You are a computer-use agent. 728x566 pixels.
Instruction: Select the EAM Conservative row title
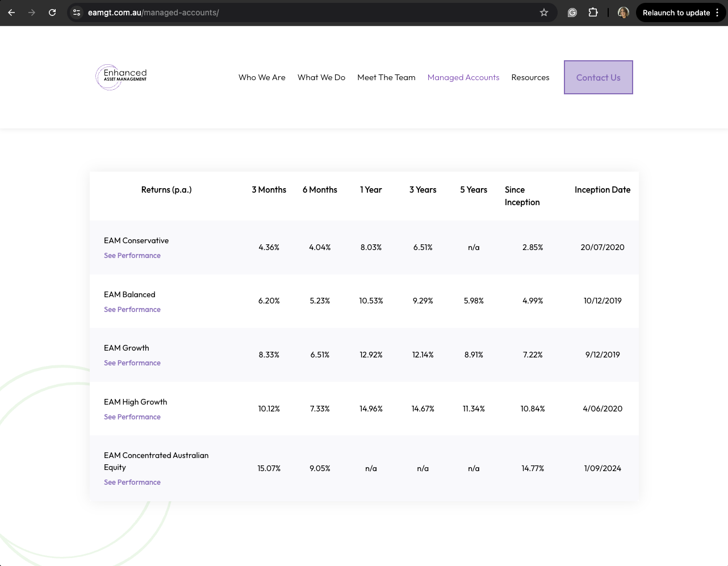[136, 241]
